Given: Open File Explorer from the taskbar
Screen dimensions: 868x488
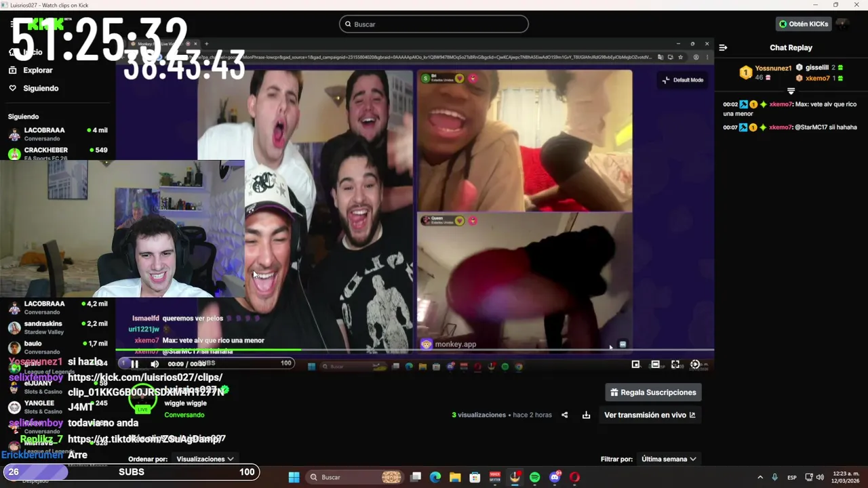Looking at the screenshot, I should coord(455,477).
